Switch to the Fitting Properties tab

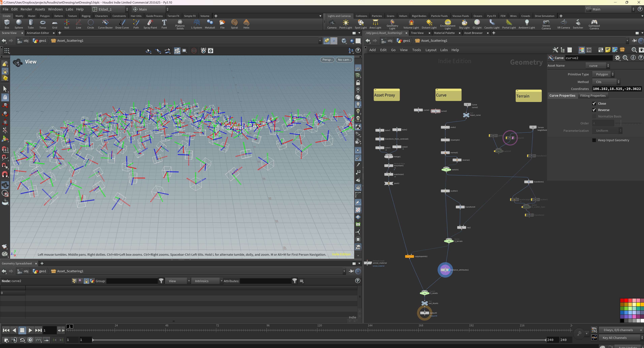click(592, 96)
